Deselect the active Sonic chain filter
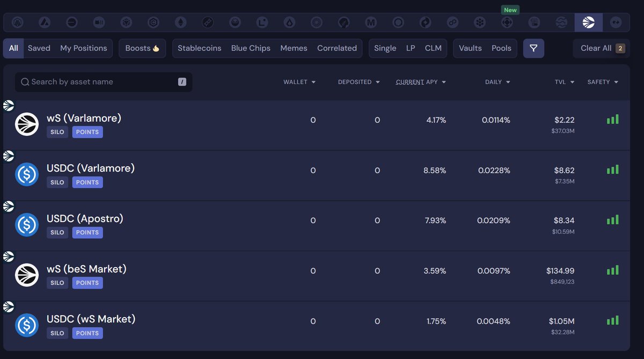Screen dimensions: 644x359 click(x=588, y=23)
